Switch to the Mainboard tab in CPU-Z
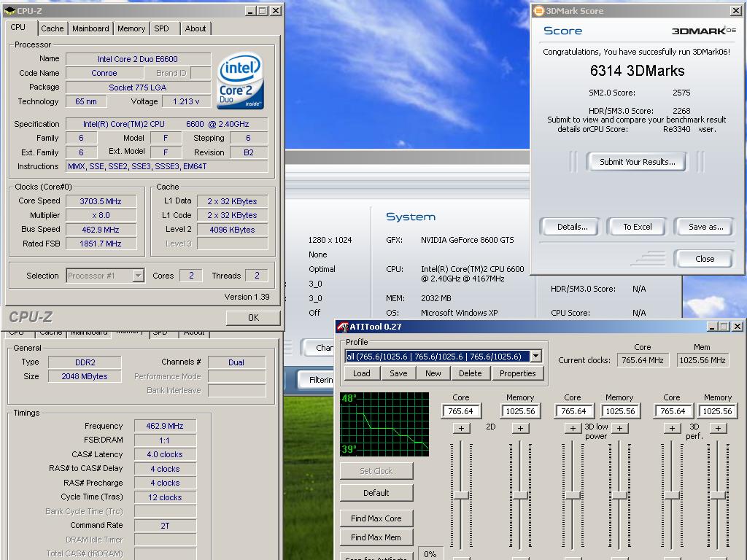The image size is (747, 560). tap(90, 28)
